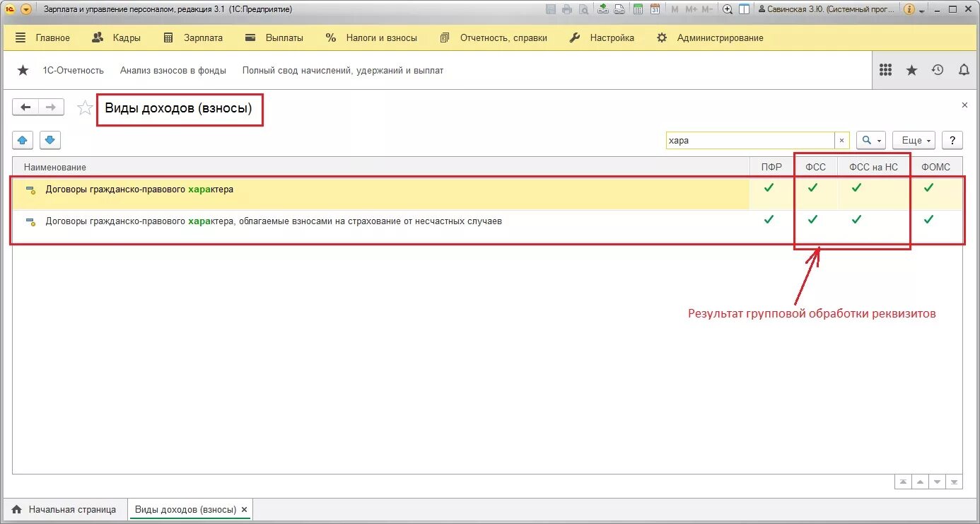Click the user name Савинская З.Ю.
This screenshot has width=980, height=524.
(827, 9)
